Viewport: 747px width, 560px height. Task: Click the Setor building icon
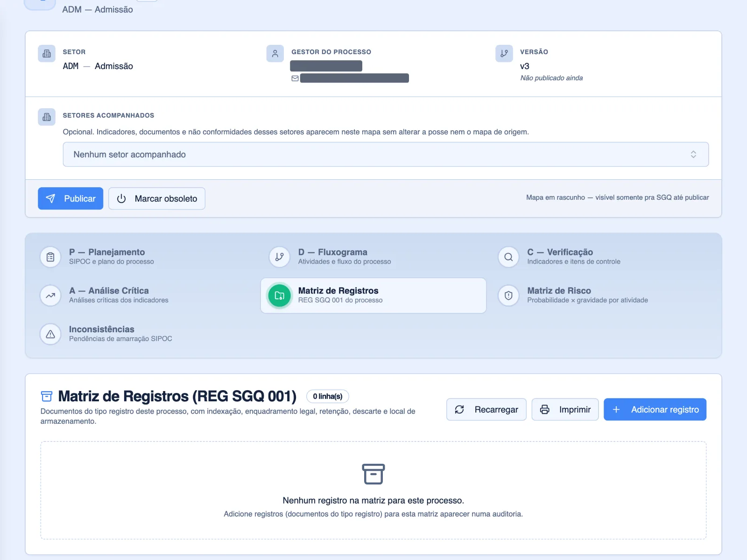pyautogui.click(x=47, y=54)
